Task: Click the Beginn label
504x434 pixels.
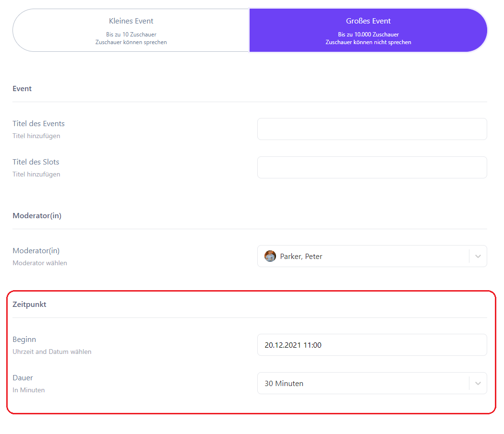Action: point(24,340)
